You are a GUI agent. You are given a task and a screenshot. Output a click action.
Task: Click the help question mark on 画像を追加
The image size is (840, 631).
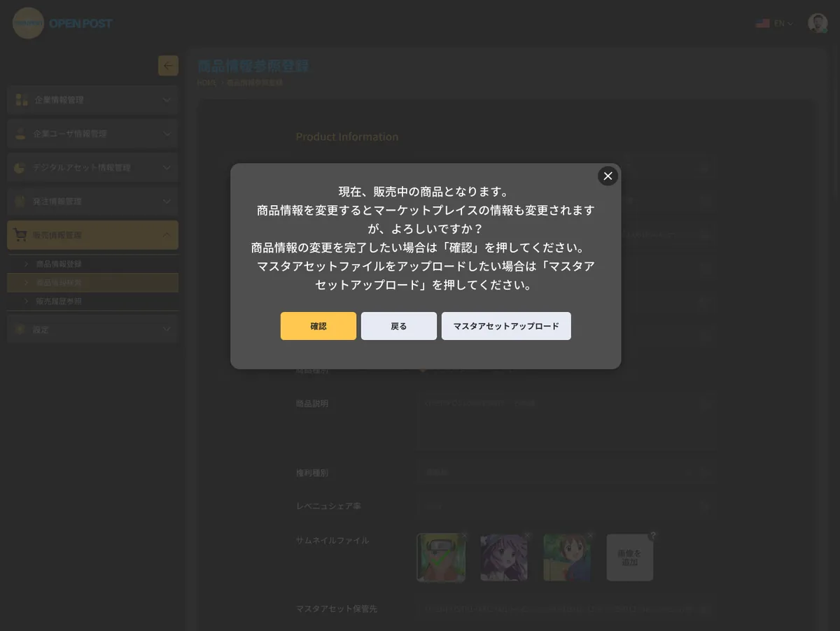[653, 536]
